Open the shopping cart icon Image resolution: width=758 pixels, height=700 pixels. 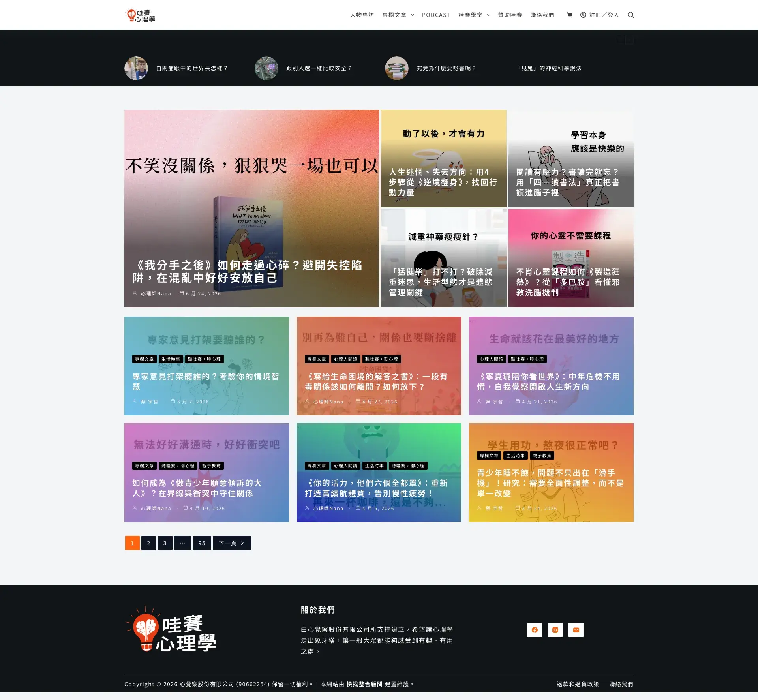pos(569,15)
